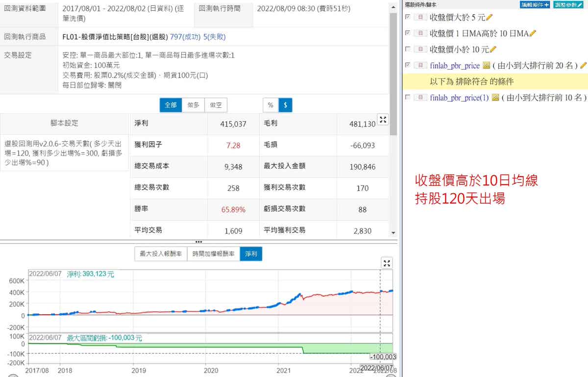Click pencil icon next to 收盤價小於 10 元
Viewport: 588px width, 377px height.
point(493,50)
